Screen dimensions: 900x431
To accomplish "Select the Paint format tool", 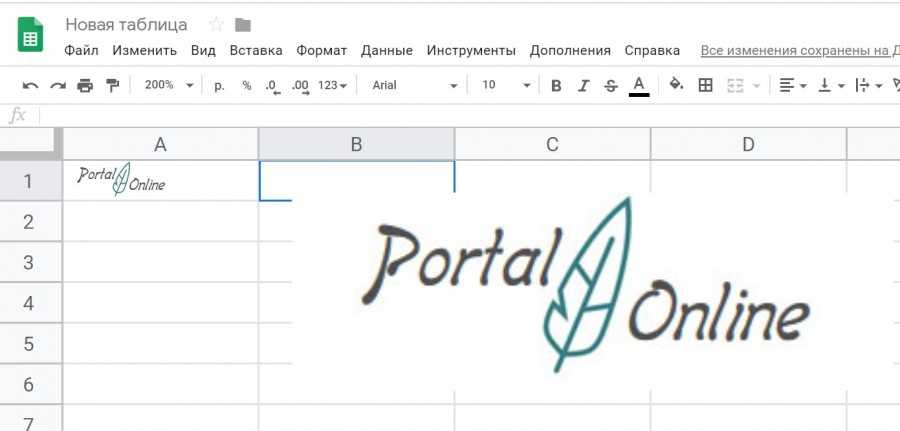I will (112, 86).
